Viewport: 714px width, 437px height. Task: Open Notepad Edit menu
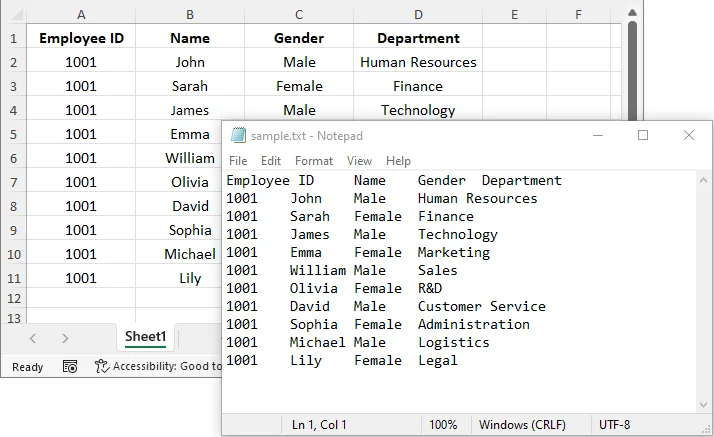click(271, 161)
